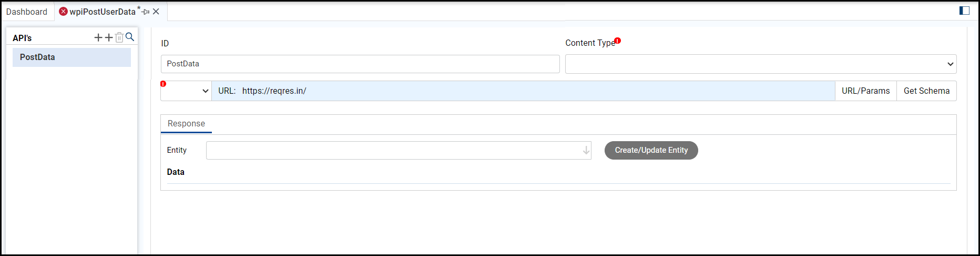Open search with the magnifier icon
This screenshot has width=980, height=256.
point(130,37)
